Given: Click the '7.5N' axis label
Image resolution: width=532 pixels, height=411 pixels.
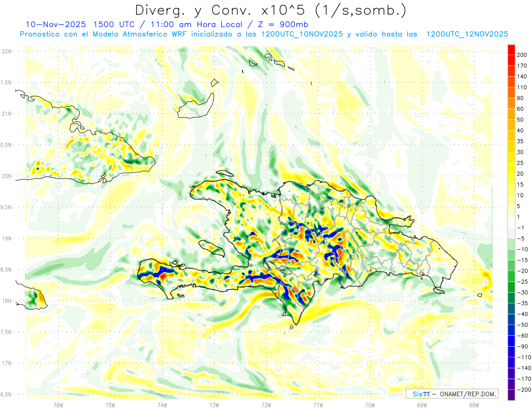Looking at the screenshot, I should pos(6,332).
